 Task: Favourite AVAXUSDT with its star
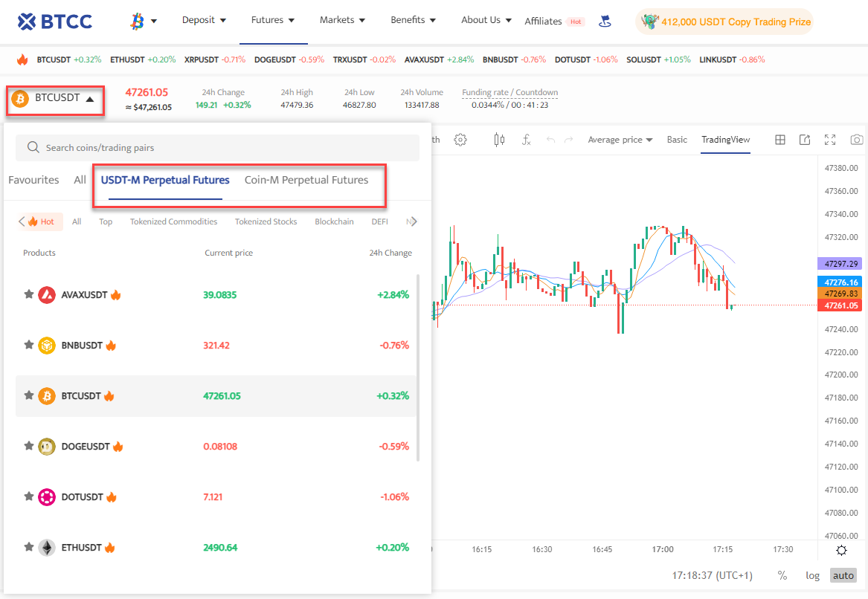[x=29, y=294]
